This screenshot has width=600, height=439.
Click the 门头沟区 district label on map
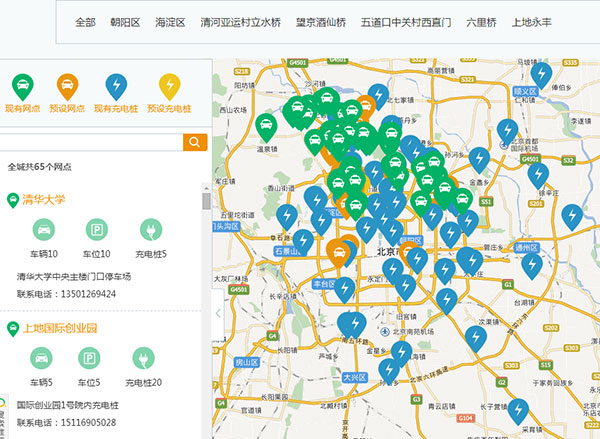226,226
